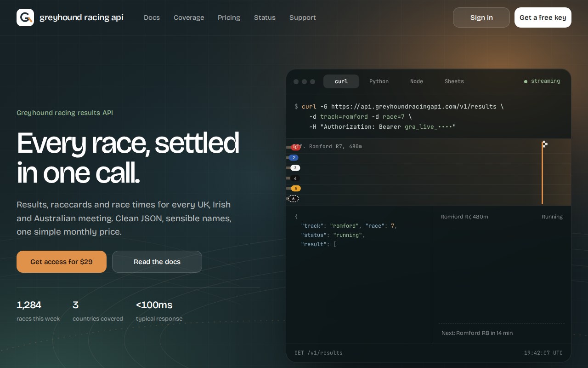Switch to the Python code tab

(379, 81)
